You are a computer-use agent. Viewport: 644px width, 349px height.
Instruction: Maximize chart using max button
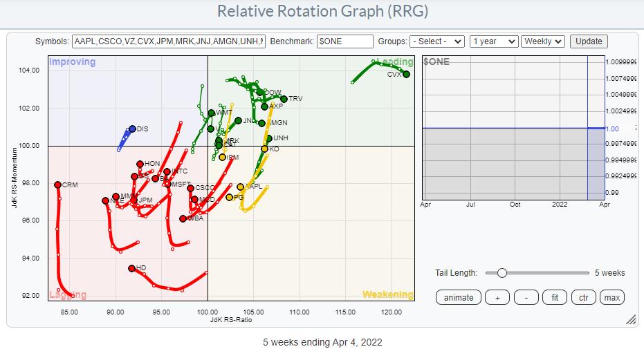(x=611, y=297)
